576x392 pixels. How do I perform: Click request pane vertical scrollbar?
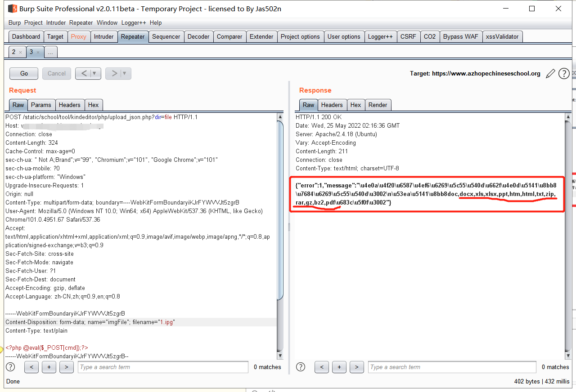coord(280,210)
